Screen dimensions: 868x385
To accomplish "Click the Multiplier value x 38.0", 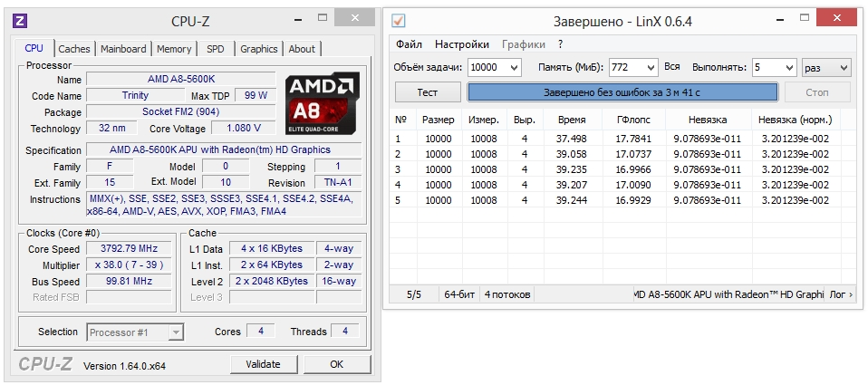I will 129,265.
